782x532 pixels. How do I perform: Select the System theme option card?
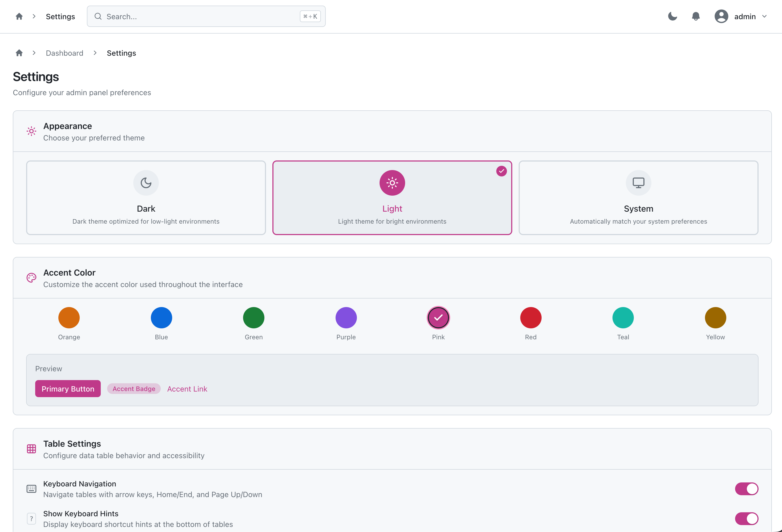click(x=638, y=209)
